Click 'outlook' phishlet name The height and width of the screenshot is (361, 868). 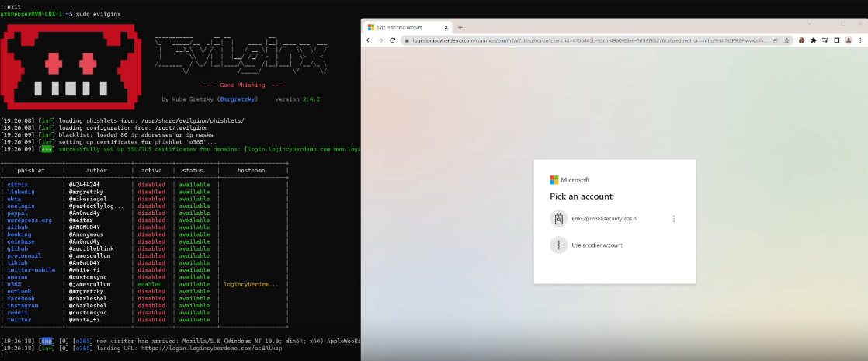click(x=19, y=291)
